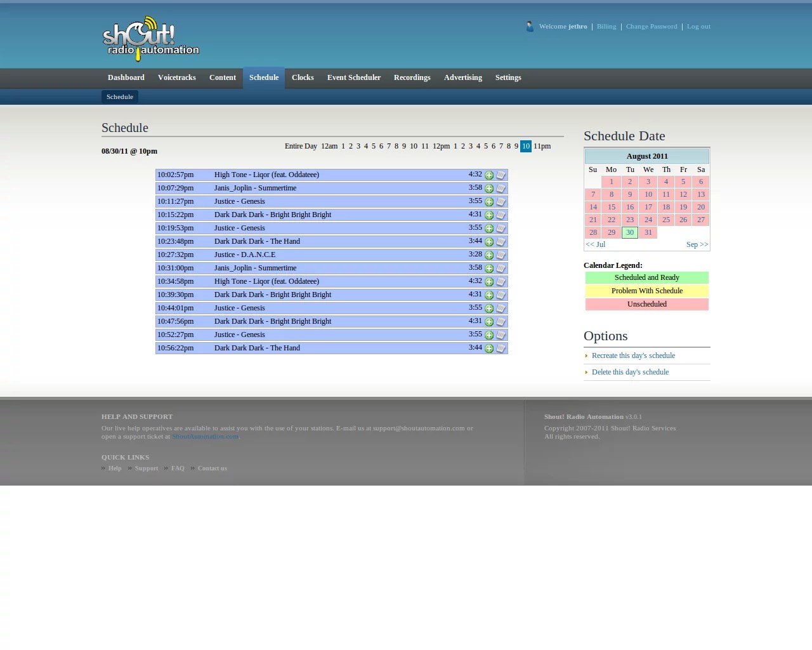Click add icon on 10:02:57pm row
Image resolution: width=812 pixels, height=650 pixels.
[x=489, y=175]
